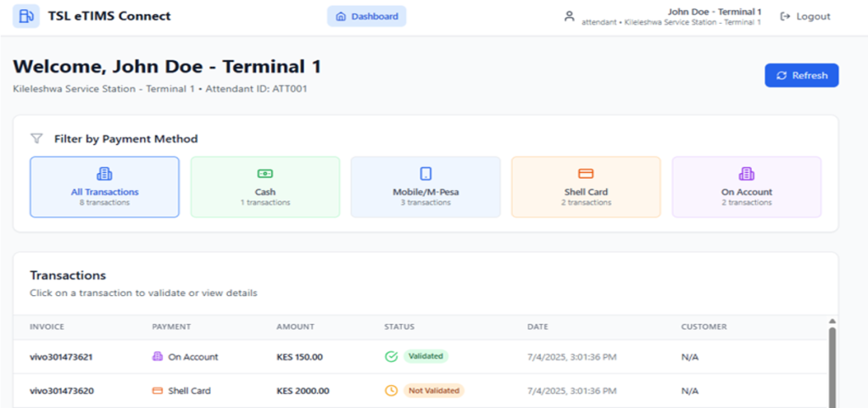The image size is (868, 408).
Task: Click the Mobile/M-Pesa phone icon
Action: pos(426,174)
